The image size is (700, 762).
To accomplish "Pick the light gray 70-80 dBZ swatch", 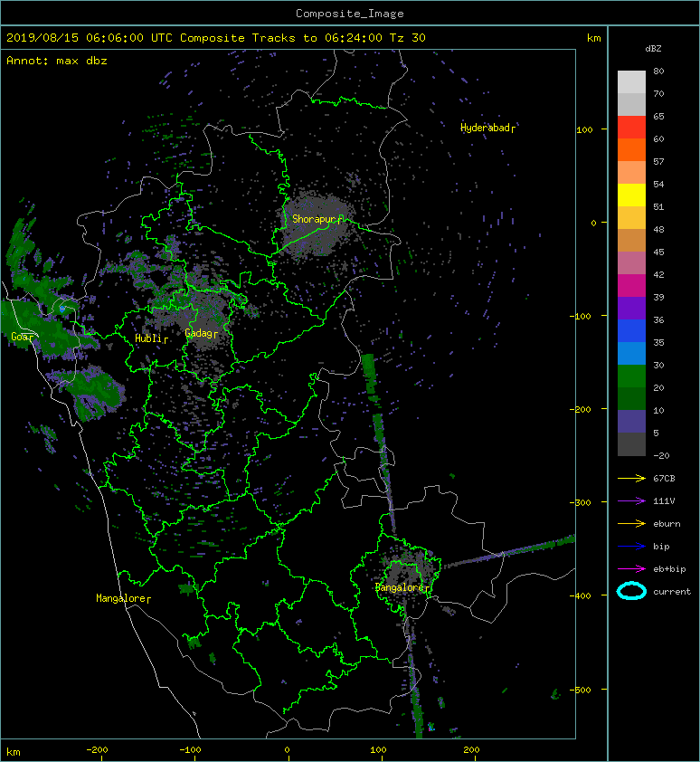I will point(631,82).
